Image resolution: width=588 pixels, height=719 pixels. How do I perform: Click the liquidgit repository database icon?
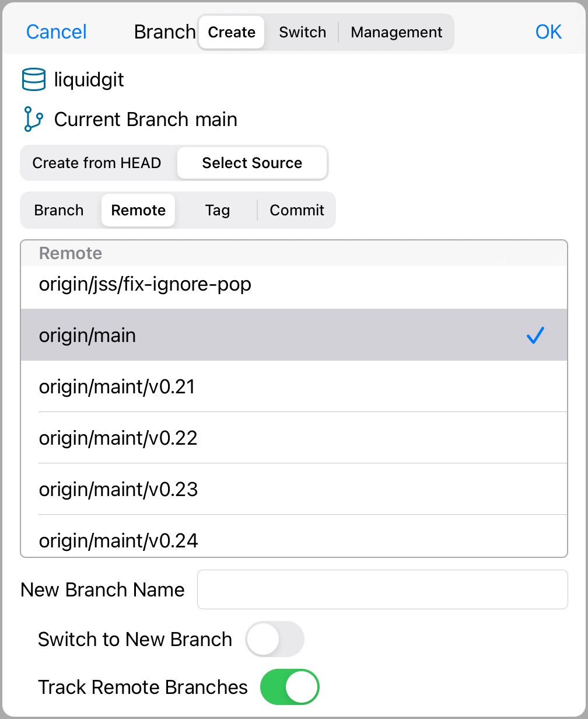click(33, 79)
